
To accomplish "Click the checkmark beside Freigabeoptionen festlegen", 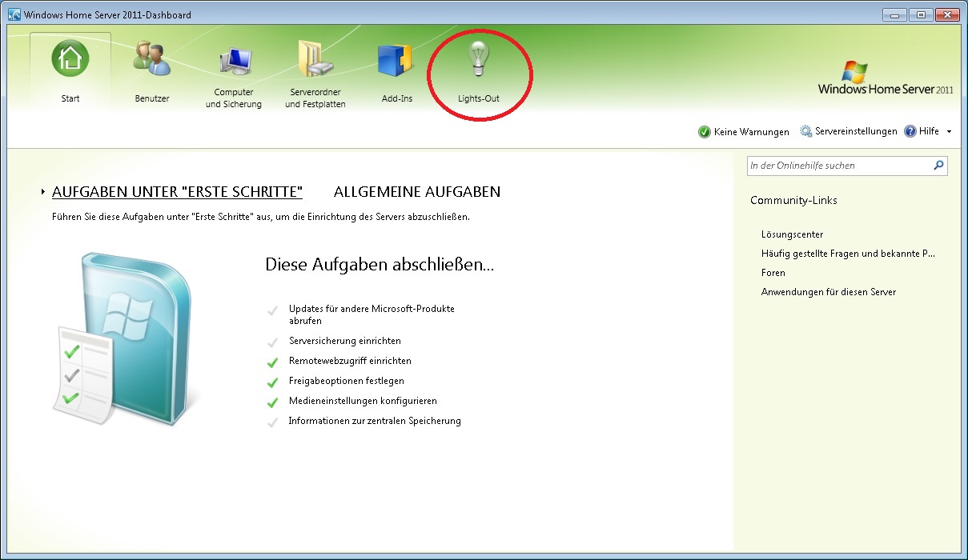I will (273, 382).
